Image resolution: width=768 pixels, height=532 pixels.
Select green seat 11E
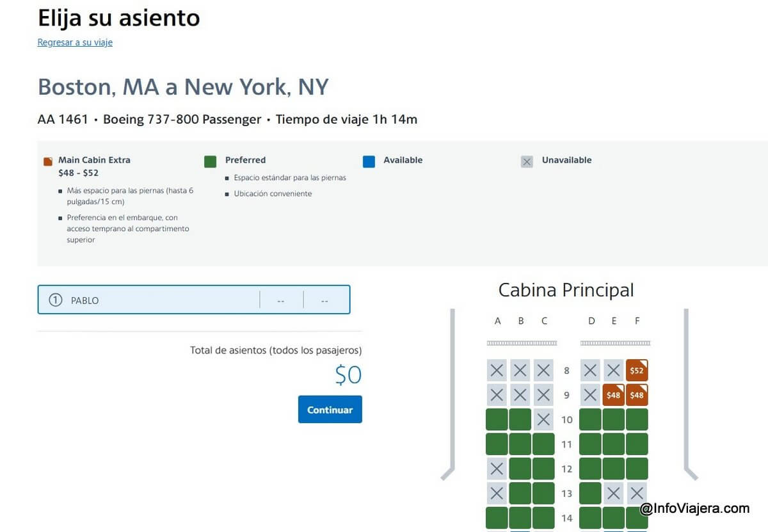click(x=613, y=444)
